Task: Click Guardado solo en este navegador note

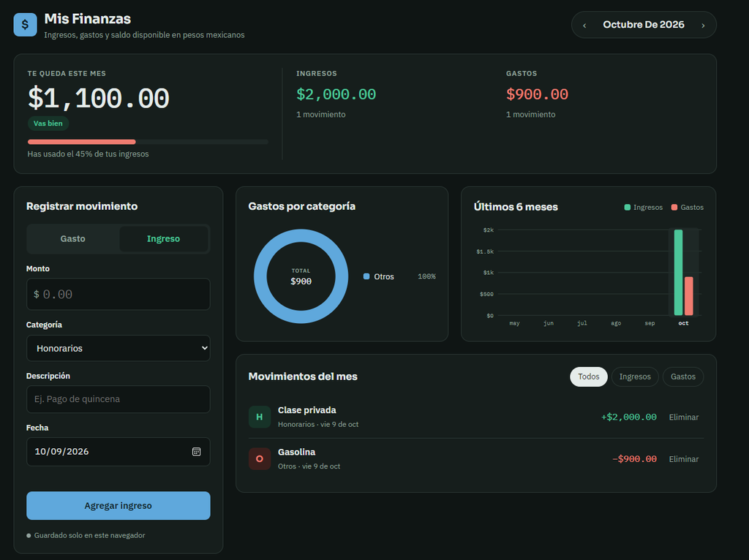Action: (x=89, y=535)
